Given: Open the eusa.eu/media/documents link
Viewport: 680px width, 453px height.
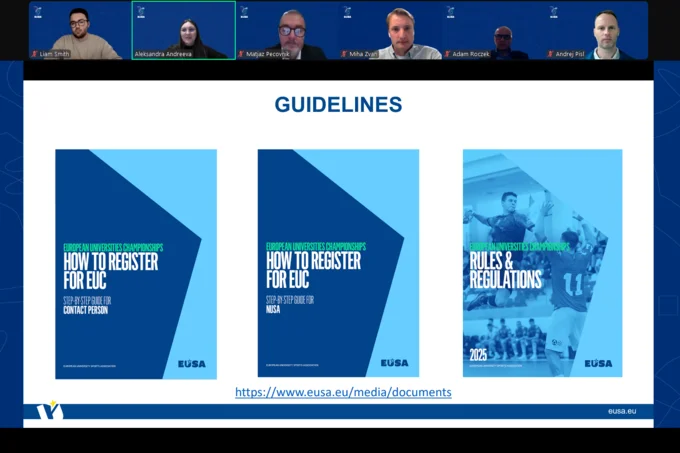Looking at the screenshot, I should pos(343,392).
